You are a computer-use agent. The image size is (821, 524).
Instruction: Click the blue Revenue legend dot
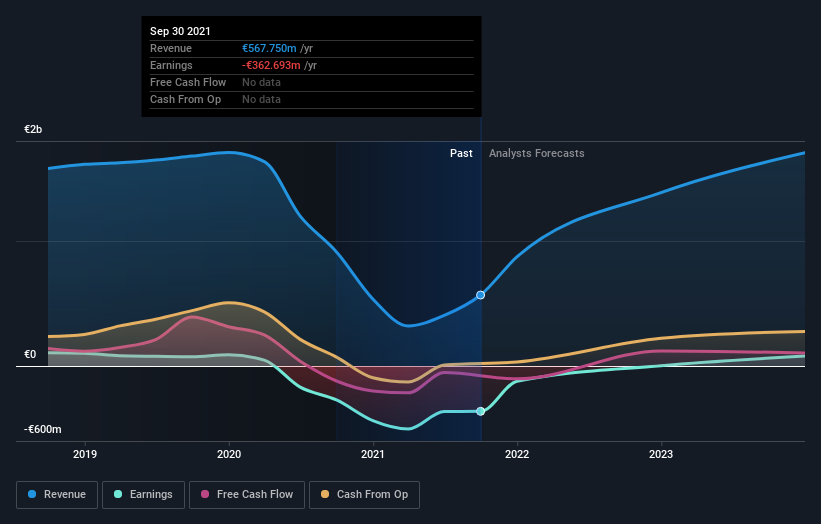32,494
